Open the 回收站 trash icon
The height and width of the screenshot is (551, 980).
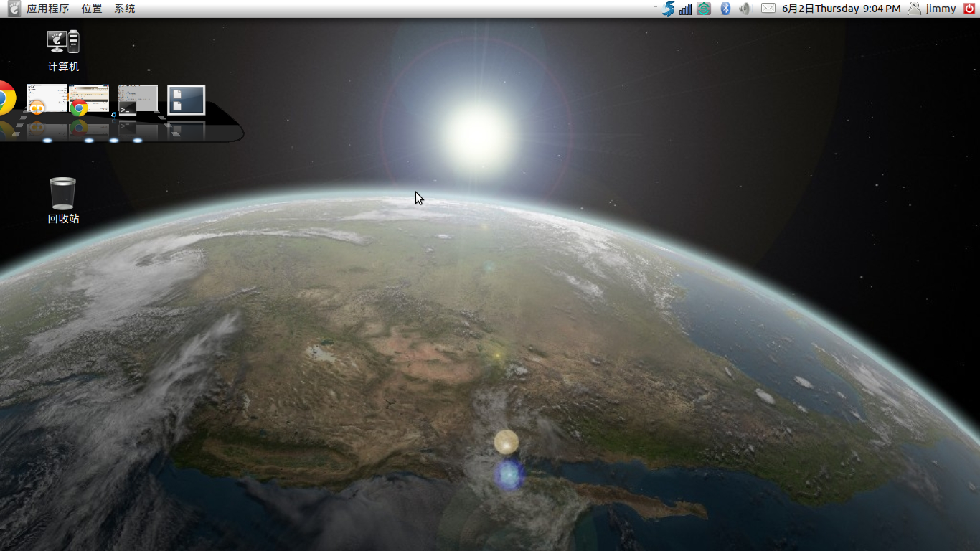pos(63,201)
